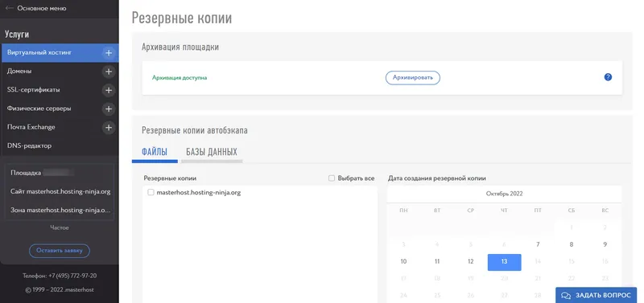Click the Оставить заявку button
Screen dimensions: 644x303
coord(59,251)
